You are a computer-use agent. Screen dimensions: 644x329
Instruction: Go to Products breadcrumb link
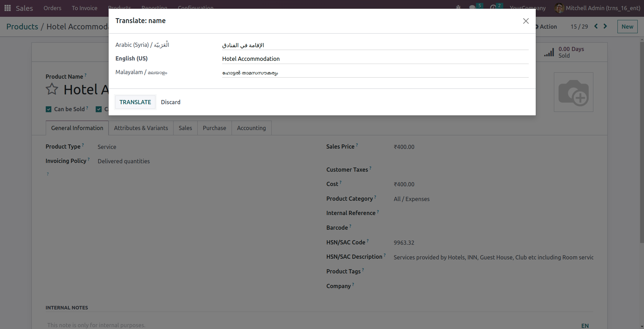22,27
